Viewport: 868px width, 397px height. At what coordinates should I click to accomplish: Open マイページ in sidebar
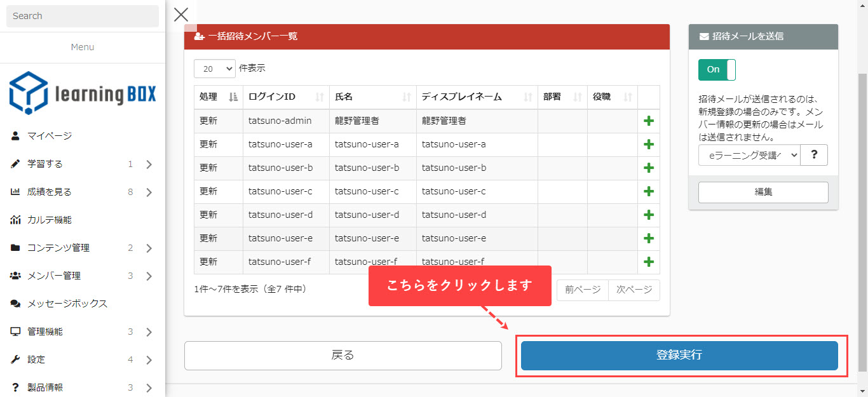(x=50, y=136)
